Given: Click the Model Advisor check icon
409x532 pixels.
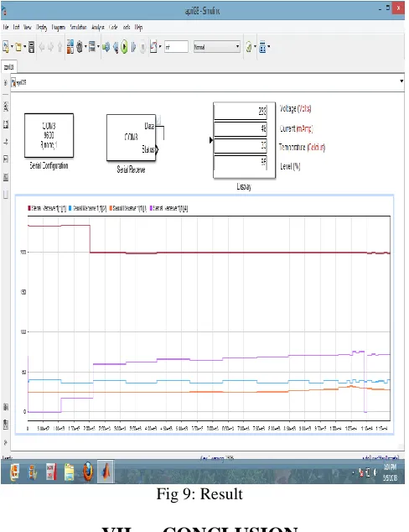Looking at the screenshot, I should pyautogui.click(x=249, y=47).
